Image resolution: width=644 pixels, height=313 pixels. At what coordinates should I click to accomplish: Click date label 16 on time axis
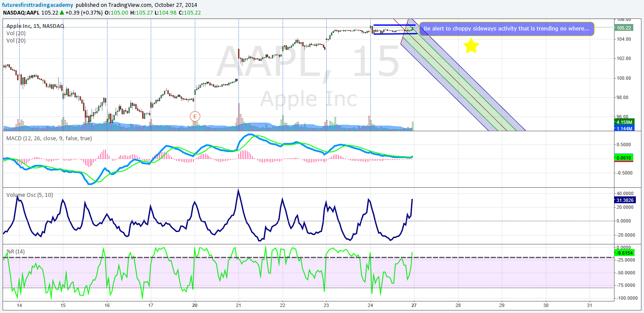(x=107, y=305)
